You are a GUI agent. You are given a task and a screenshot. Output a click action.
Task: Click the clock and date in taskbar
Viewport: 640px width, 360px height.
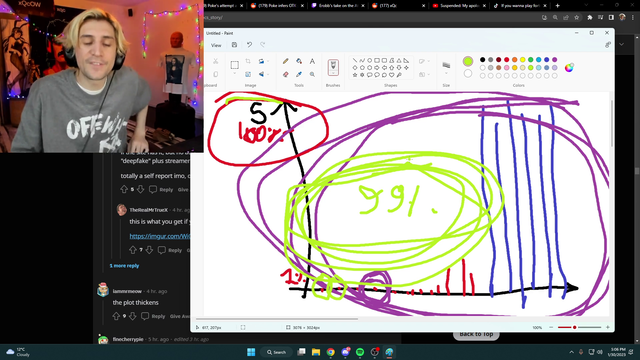(x=618, y=352)
